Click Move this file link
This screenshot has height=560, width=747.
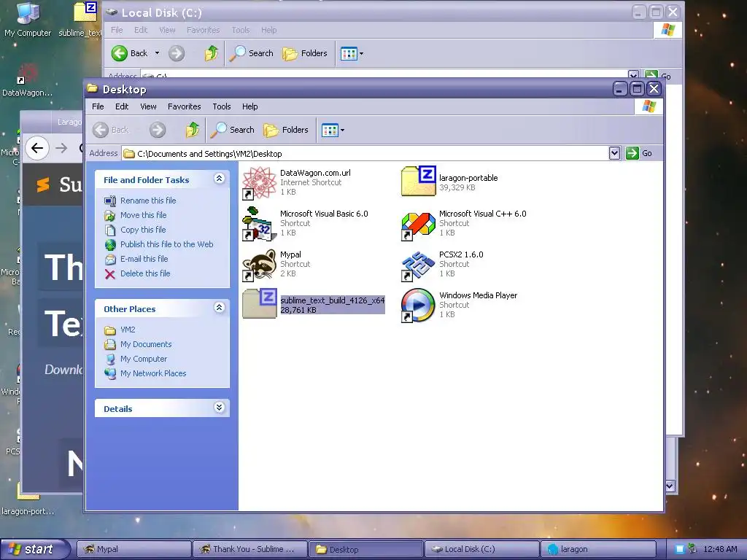coord(144,215)
